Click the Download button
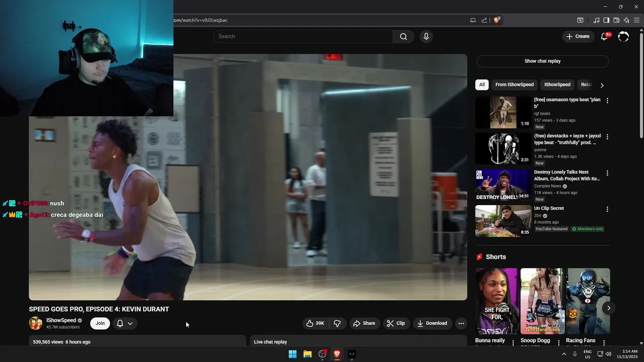The width and height of the screenshot is (644, 362). coord(432,323)
